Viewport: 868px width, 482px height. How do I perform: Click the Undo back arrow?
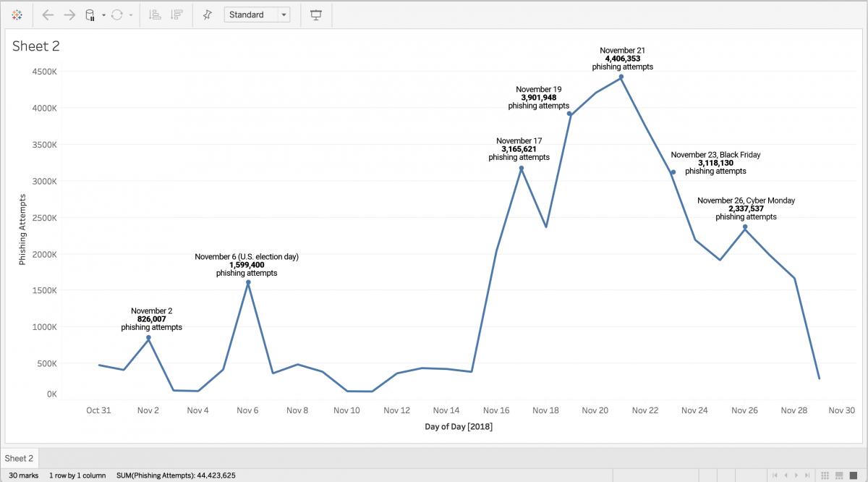(x=48, y=14)
